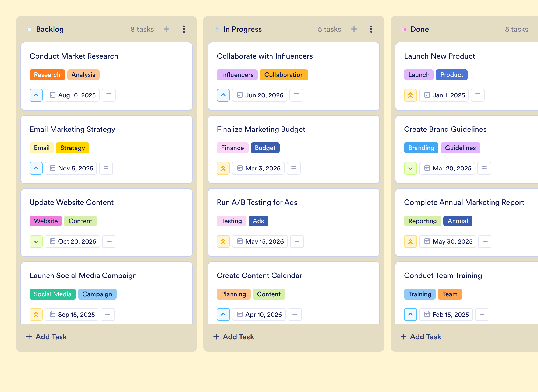The height and width of the screenshot is (392, 538).
Task: Select the Done column header
Action: point(420,29)
